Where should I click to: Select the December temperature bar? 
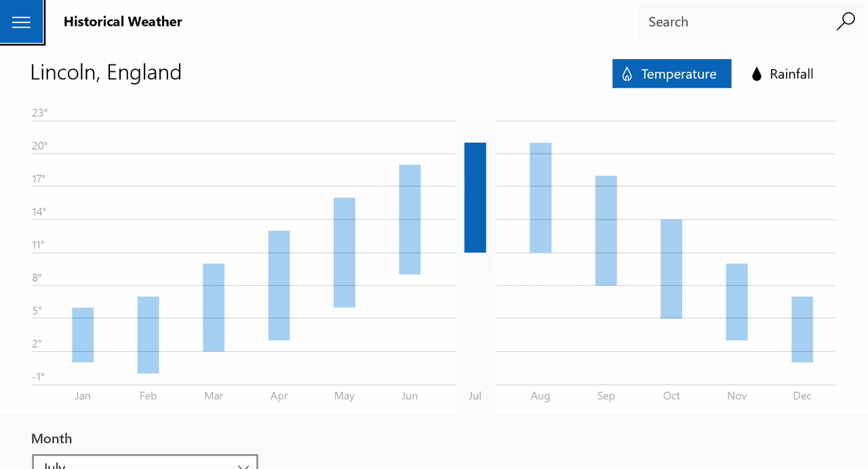pos(802,329)
